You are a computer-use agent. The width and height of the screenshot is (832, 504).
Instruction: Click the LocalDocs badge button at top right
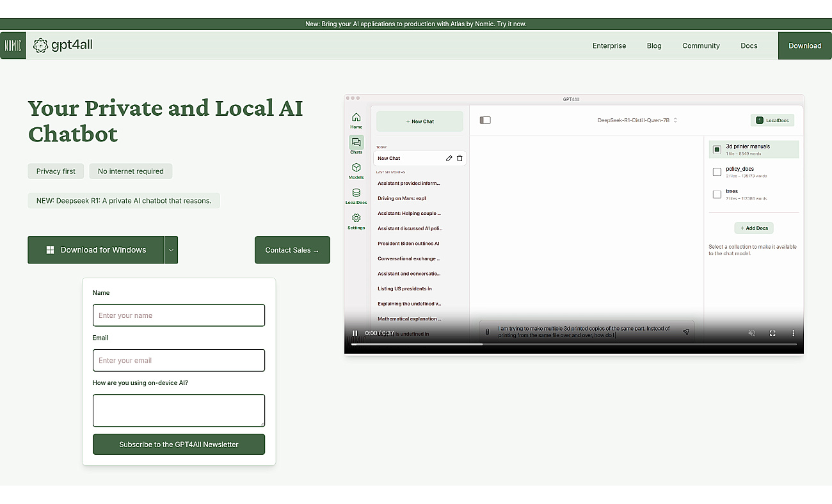[772, 120]
